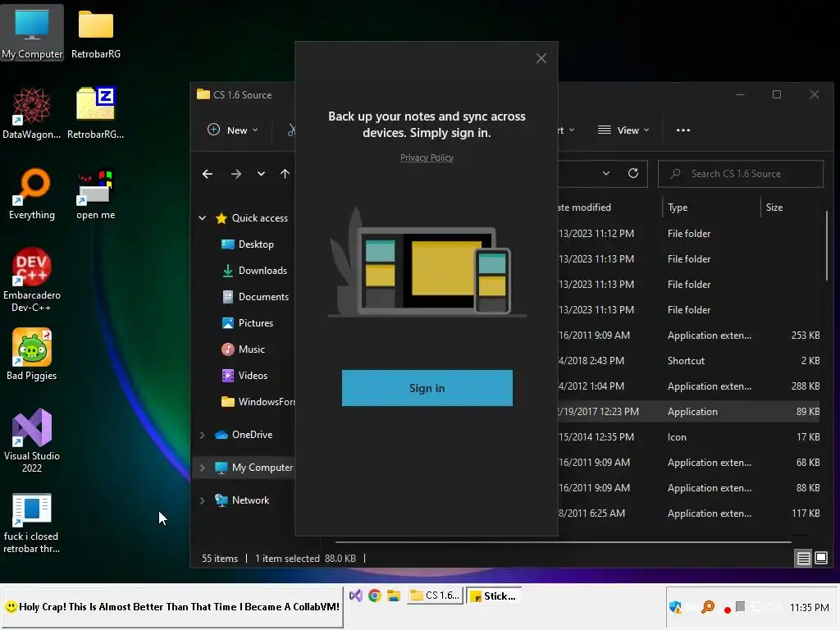Open File Explorer from taskbar quick launch
Viewport: 840px width, 630px height.
coord(394,596)
